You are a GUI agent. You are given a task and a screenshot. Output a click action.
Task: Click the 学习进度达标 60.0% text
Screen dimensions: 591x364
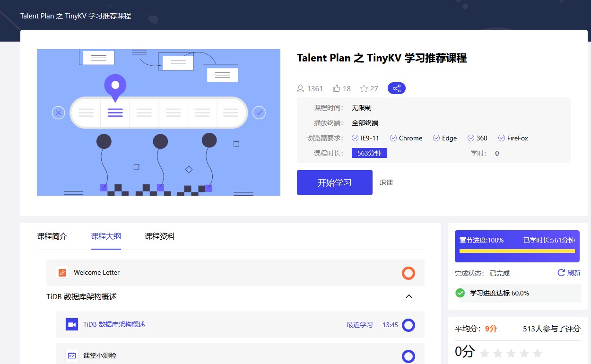pos(499,293)
